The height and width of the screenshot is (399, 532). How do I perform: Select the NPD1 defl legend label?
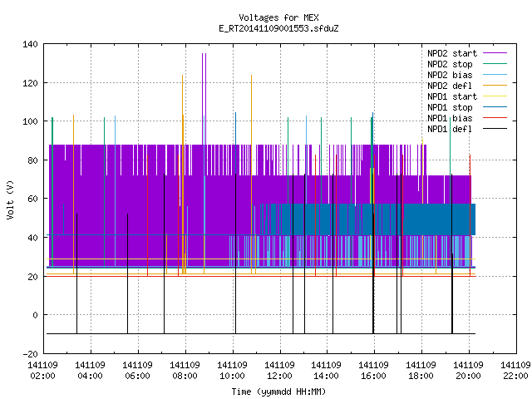(x=450, y=129)
